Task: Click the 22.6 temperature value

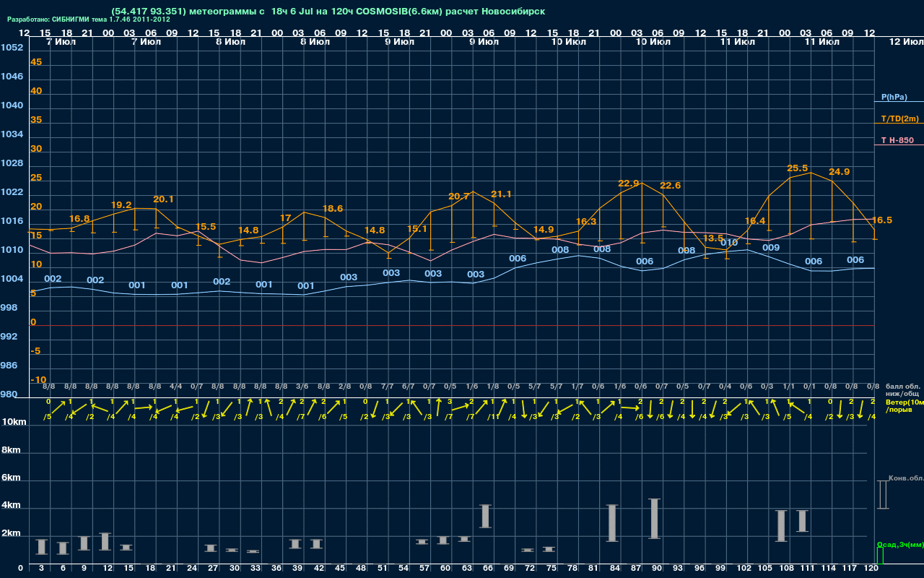Action: (671, 186)
